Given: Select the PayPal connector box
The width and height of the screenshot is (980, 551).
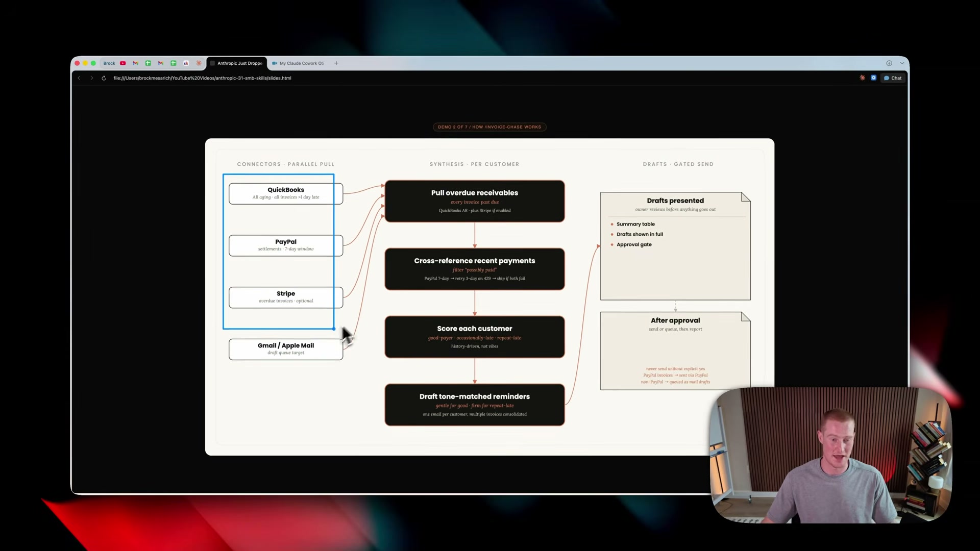Looking at the screenshot, I should pos(286,245).
